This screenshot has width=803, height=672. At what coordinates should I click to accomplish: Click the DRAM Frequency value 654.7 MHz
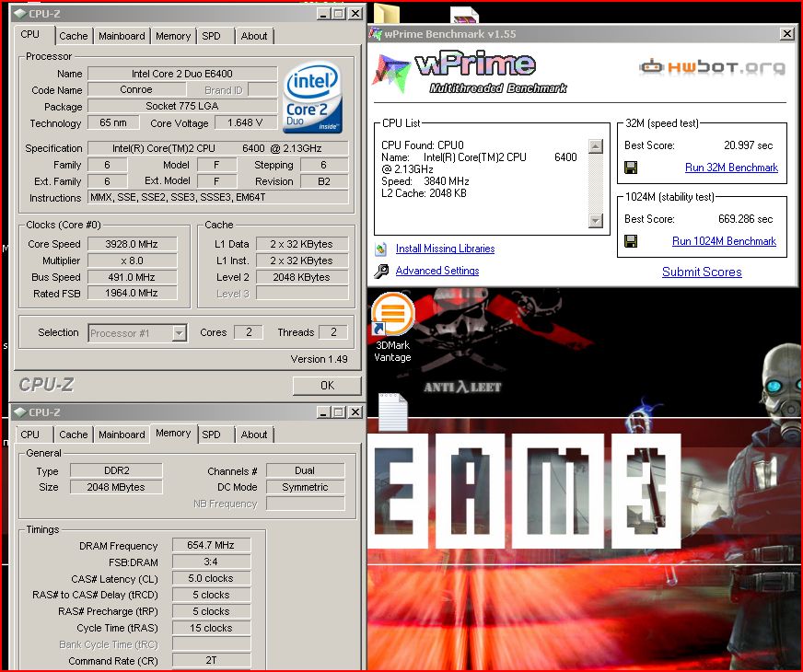211,545
